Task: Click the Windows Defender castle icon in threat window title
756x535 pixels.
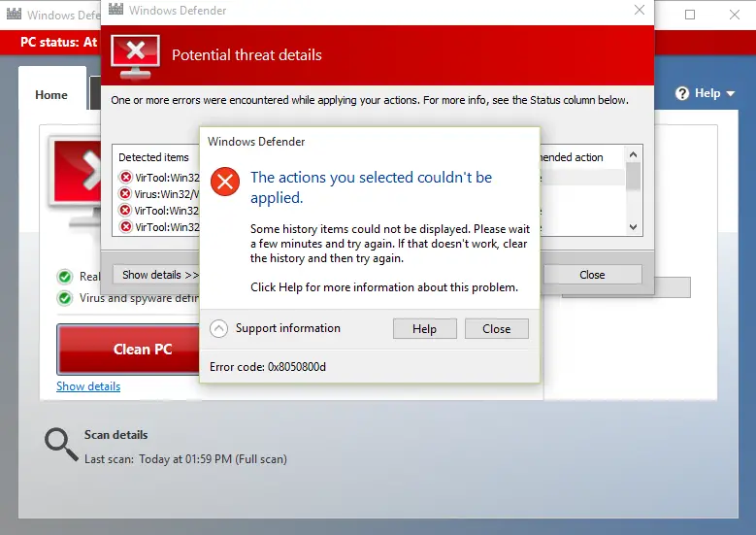Action: pyautogui.click(x=115, y=9)
